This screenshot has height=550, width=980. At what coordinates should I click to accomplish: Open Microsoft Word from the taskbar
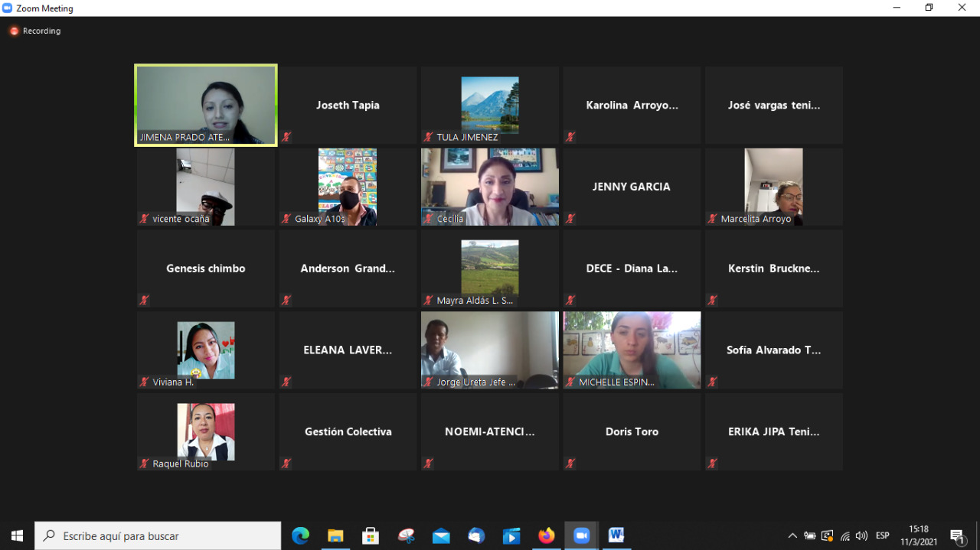tap(616, 536)
